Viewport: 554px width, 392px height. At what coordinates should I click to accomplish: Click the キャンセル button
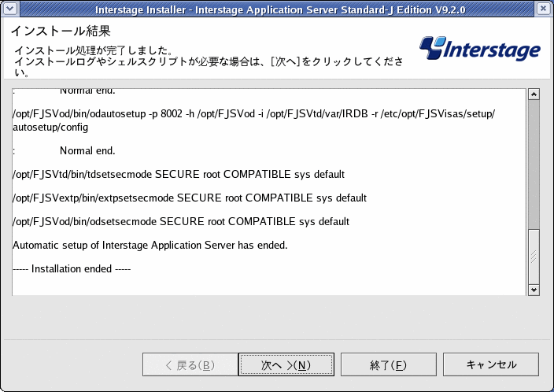pos(491,364)
